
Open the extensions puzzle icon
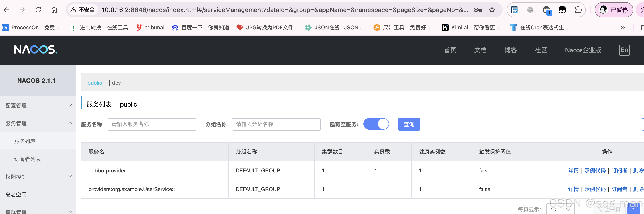[578, 10]
